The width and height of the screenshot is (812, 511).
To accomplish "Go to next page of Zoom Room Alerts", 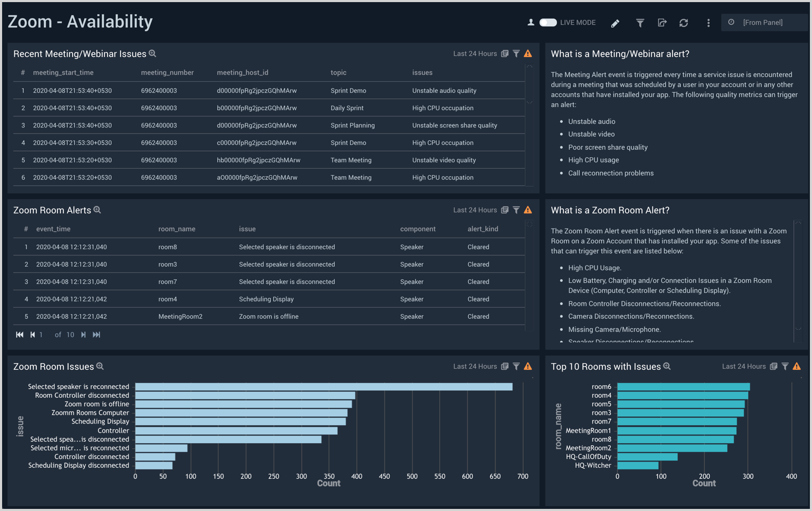I will (83, 334).
